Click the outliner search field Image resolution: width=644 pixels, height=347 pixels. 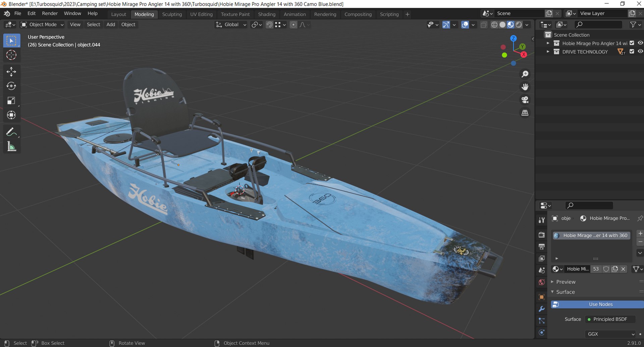[x=599, y=24]
